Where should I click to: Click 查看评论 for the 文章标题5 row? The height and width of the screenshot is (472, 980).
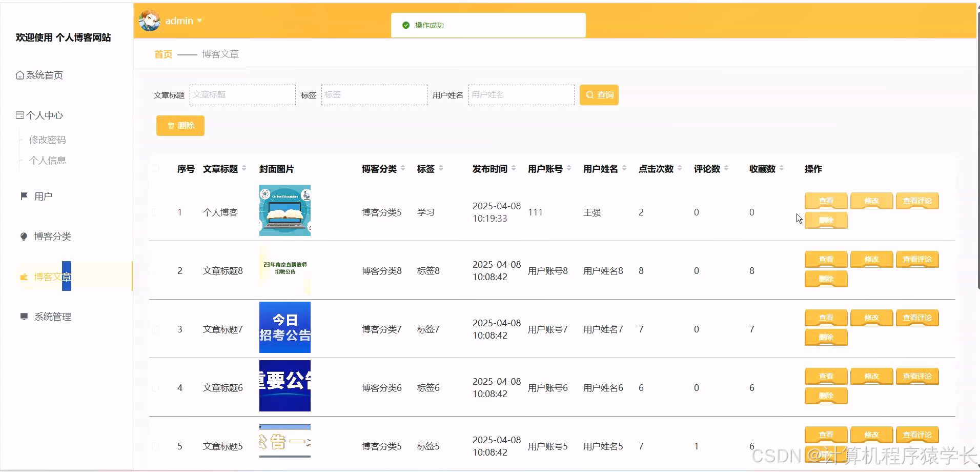coord(917,435)
